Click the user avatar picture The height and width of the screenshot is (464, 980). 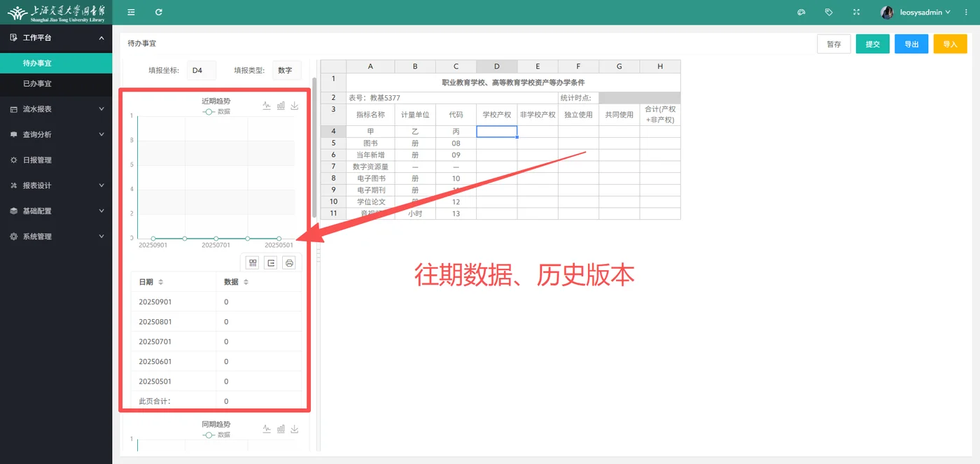click(887, 12)
